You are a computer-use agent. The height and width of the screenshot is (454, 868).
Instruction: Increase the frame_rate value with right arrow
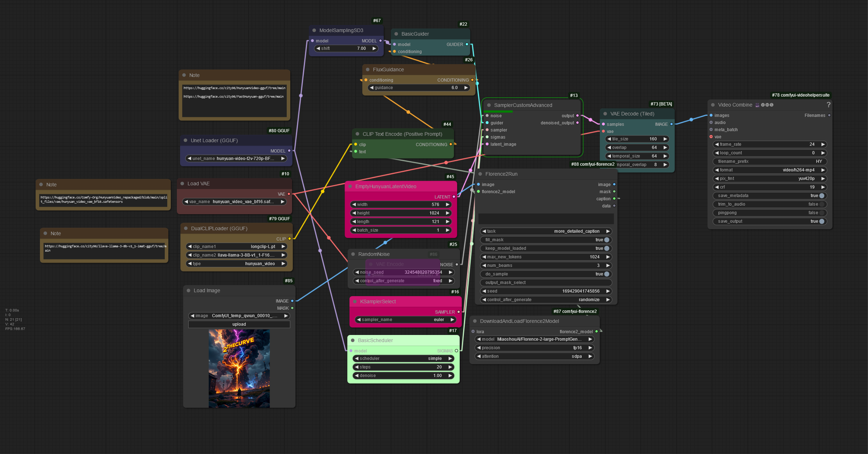coord(823,144)
